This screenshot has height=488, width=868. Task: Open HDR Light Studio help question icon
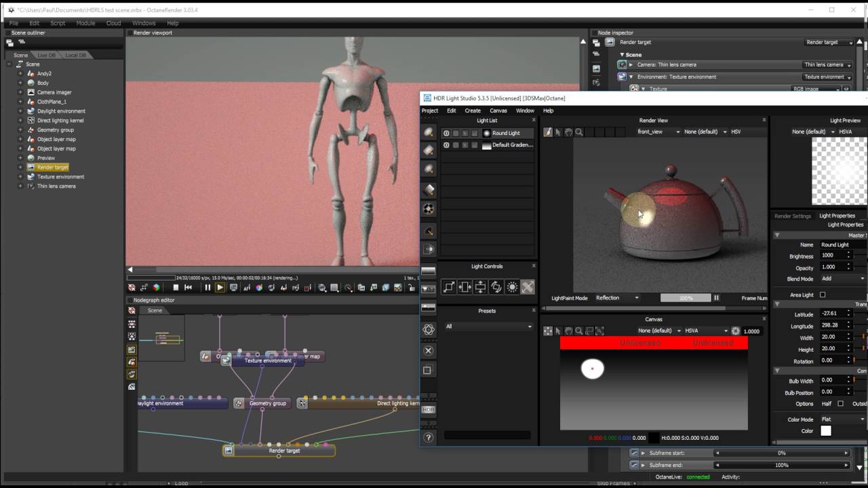429,437
